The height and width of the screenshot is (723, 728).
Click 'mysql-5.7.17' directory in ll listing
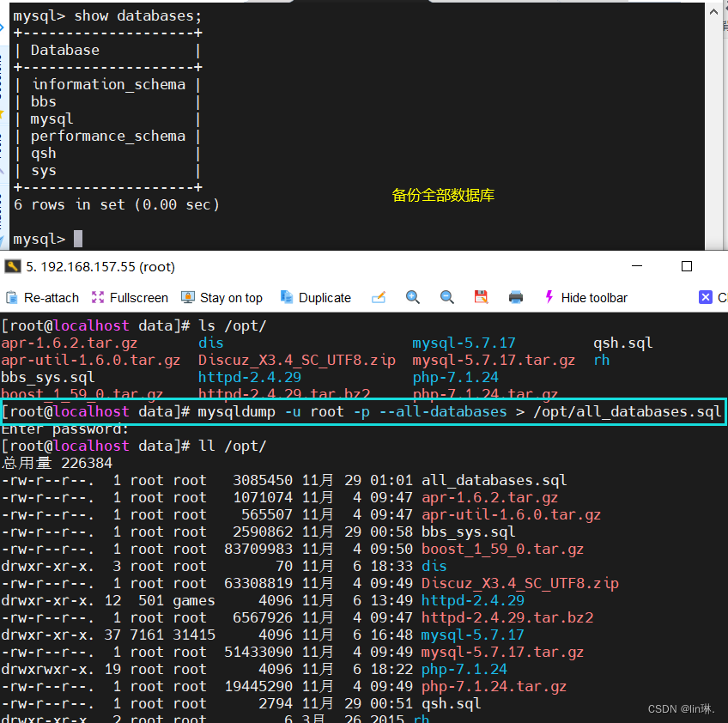point(473,635)
